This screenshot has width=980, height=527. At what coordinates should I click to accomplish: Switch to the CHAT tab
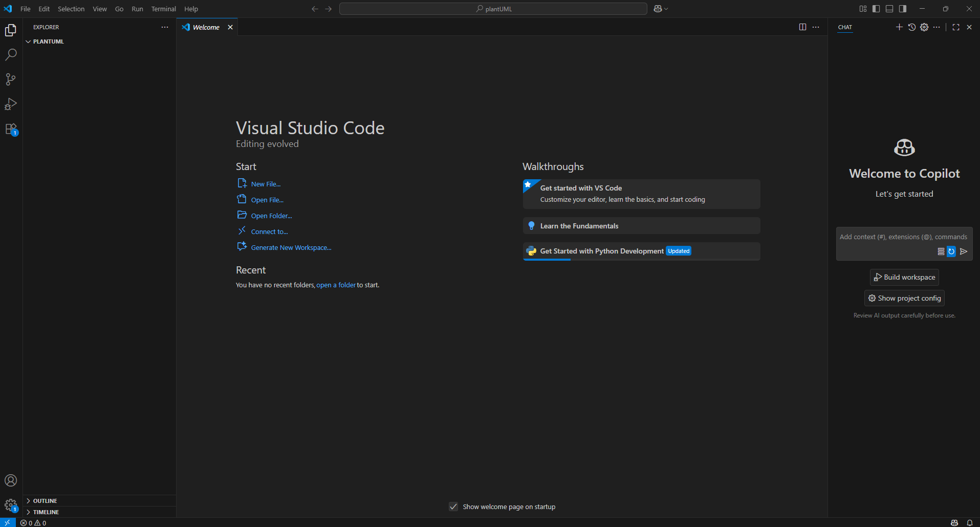point(845,27)
